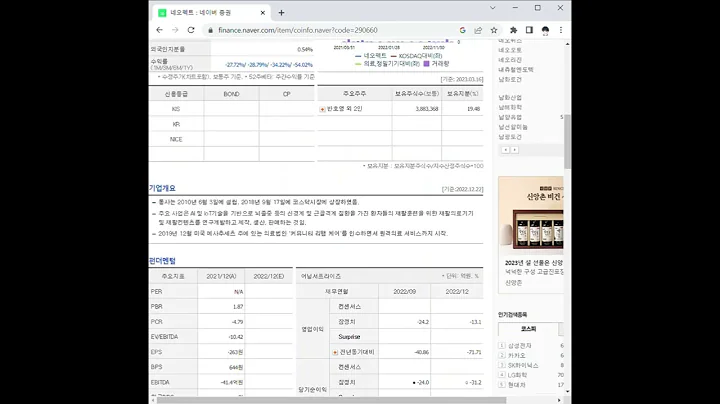Open LG화학 in popular searches
Screen dimensions: 720x404
click(517, 375)
